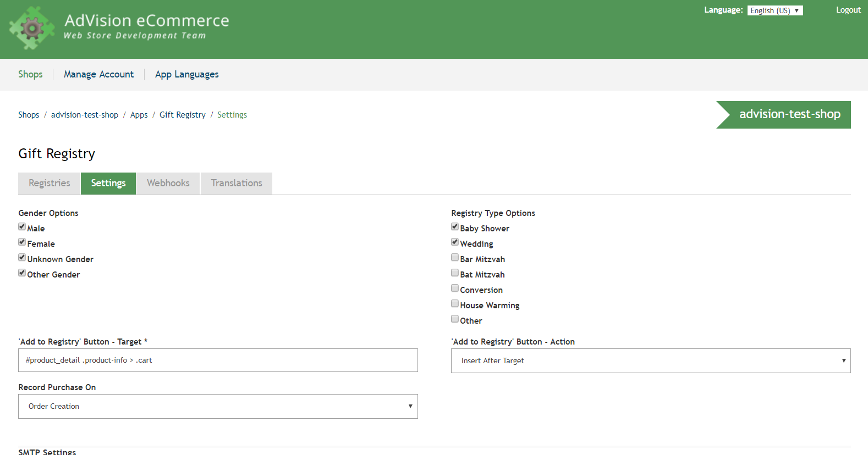Screen dimensions: 868x455
Task: Switch to the Registries tab
Action: click(50, 184)
